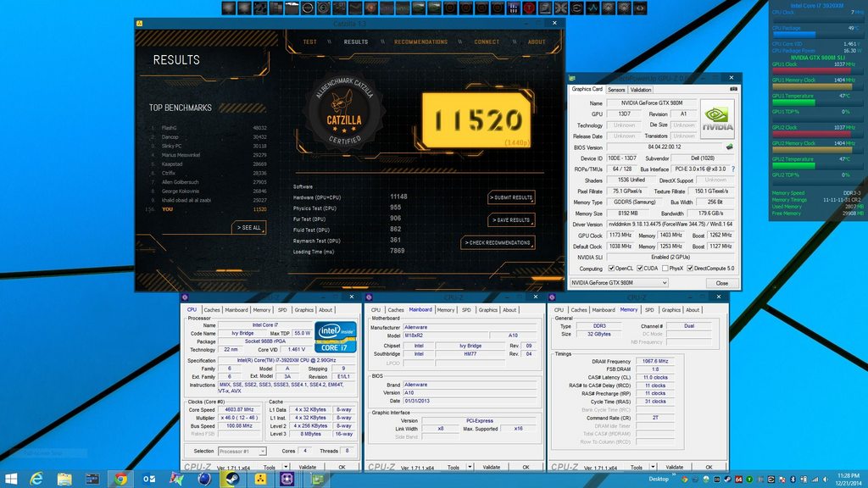Click the GPU-Z window title bar icon
Screen dimensions: 868x488
tap(572, 78)
